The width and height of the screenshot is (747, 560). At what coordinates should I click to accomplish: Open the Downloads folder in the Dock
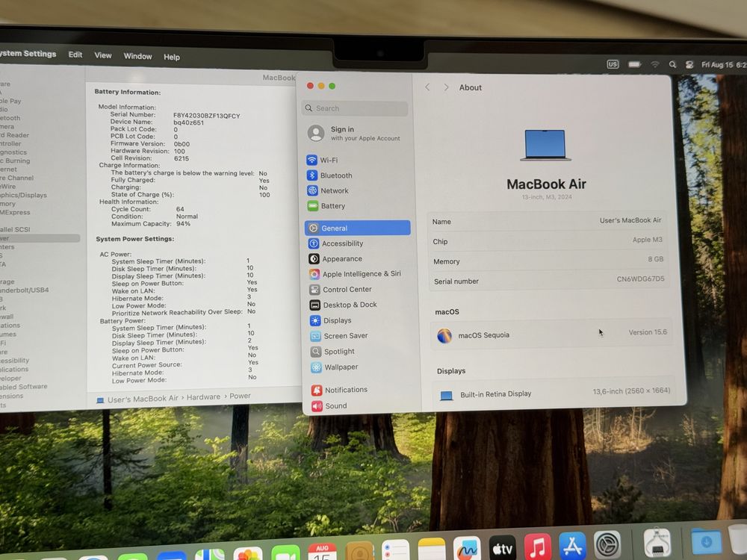[x=706, y=541]
